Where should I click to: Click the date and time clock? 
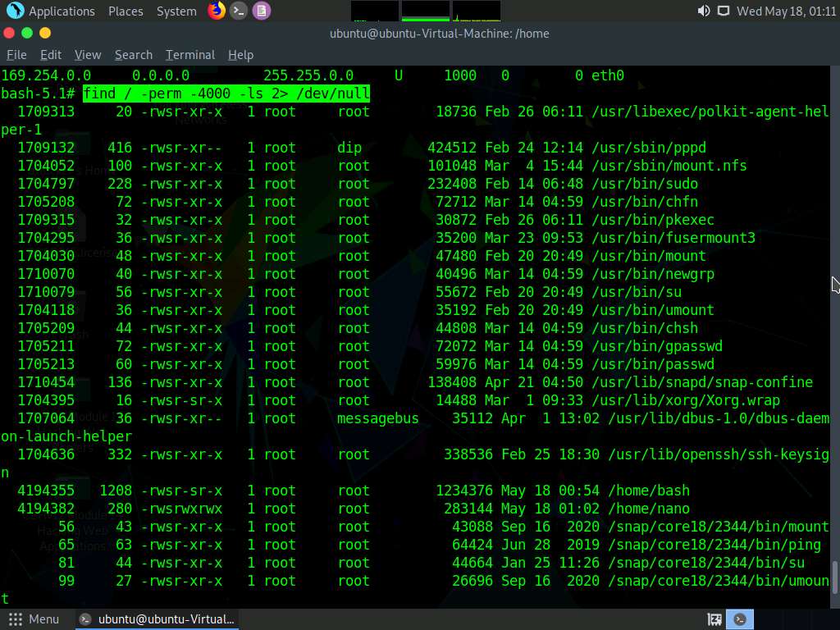pos(786,11)
